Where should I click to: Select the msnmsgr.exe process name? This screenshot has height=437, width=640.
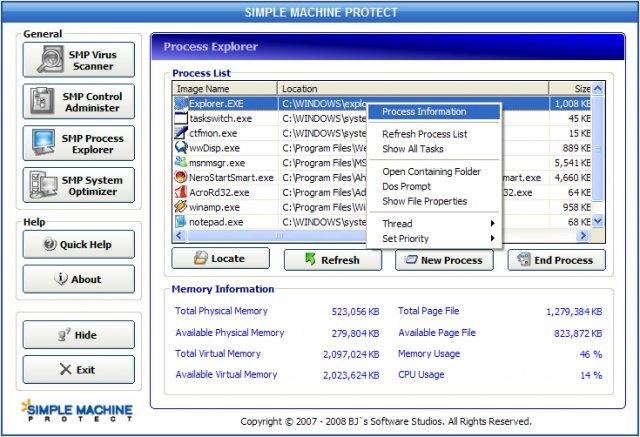click(x=217, y=163)
